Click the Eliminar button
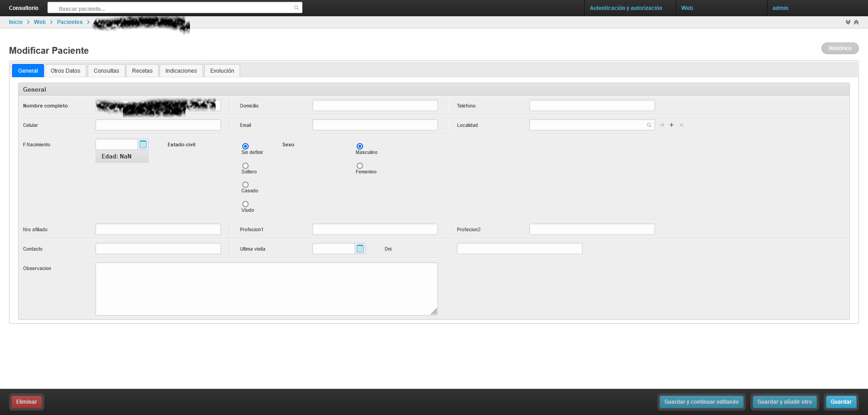Image resolution: width=868 pixels, height=415 pixels. pyautogui.click(x=27, y=402)
